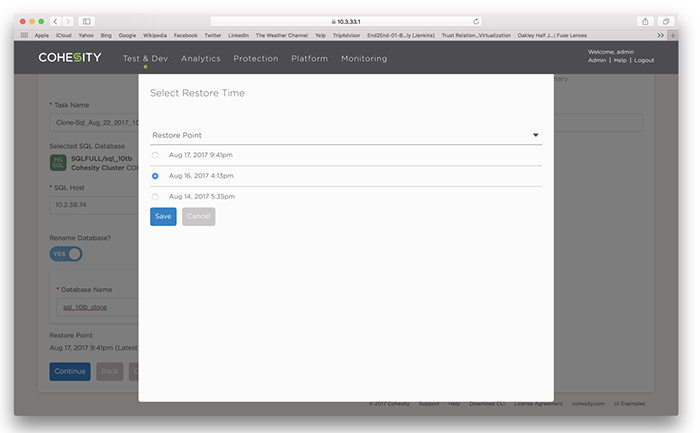700x433 pixels.
Task: Toggle the Safari sidebar button
Action: 87,21
